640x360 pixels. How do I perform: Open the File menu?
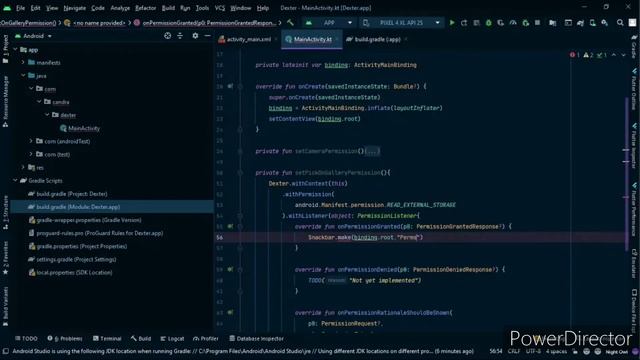[20, 8]
